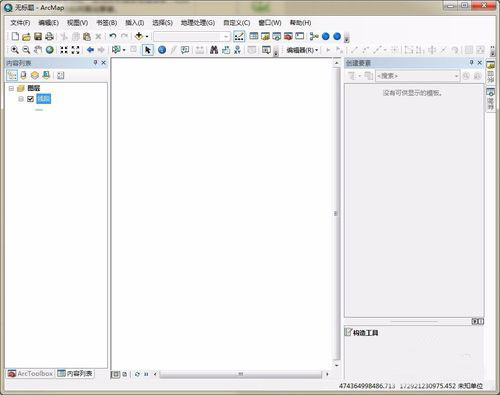
Task: Go back to previous extent
Action: (x=90, y=50)
